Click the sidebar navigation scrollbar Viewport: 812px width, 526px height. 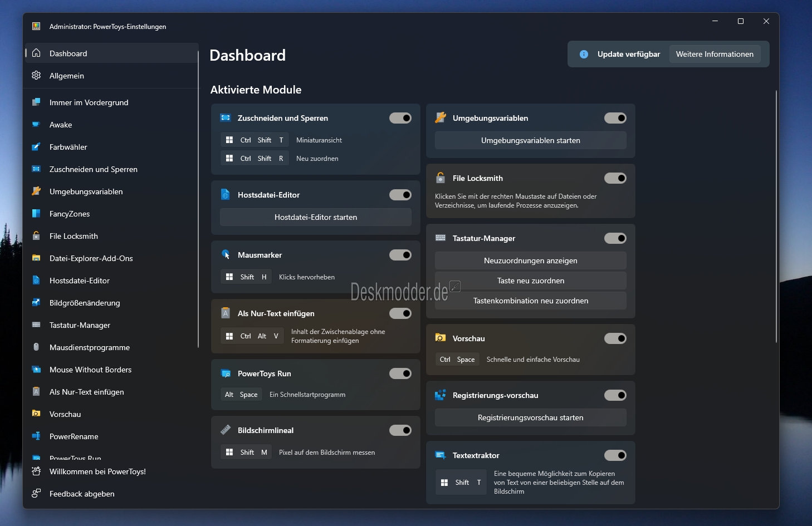198,199
